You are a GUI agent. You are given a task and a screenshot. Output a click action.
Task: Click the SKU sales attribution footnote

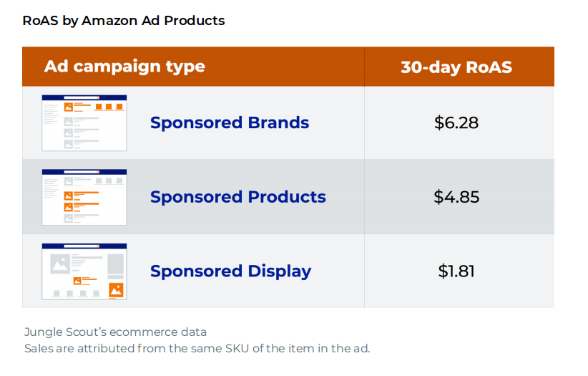197,349
